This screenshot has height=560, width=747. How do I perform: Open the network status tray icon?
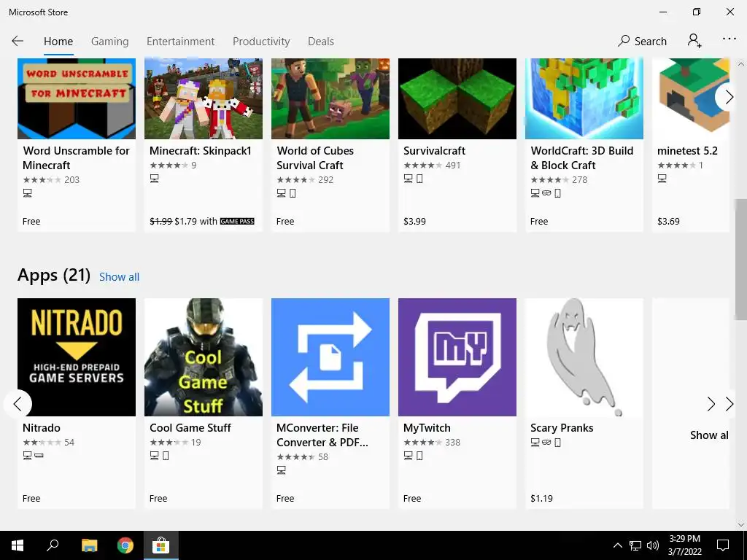635,545
